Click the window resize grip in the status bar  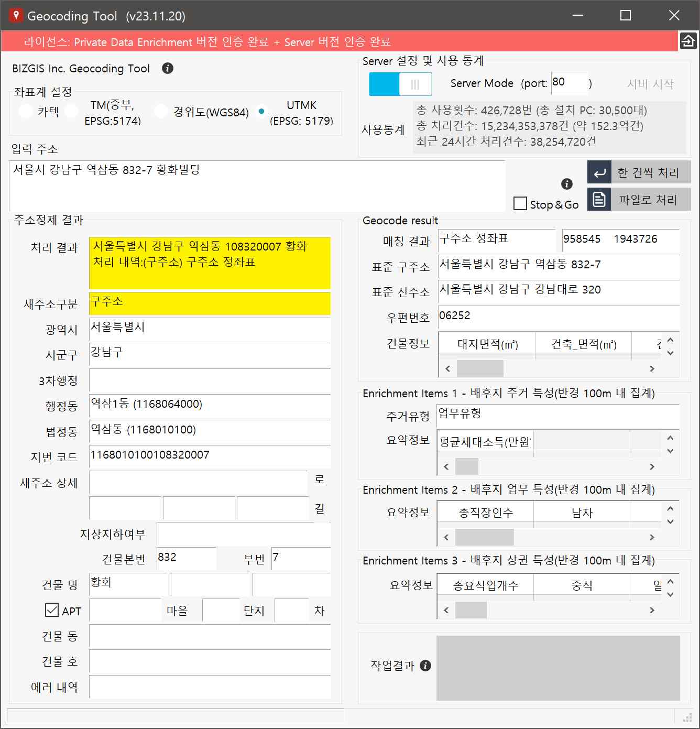(687, 717)
